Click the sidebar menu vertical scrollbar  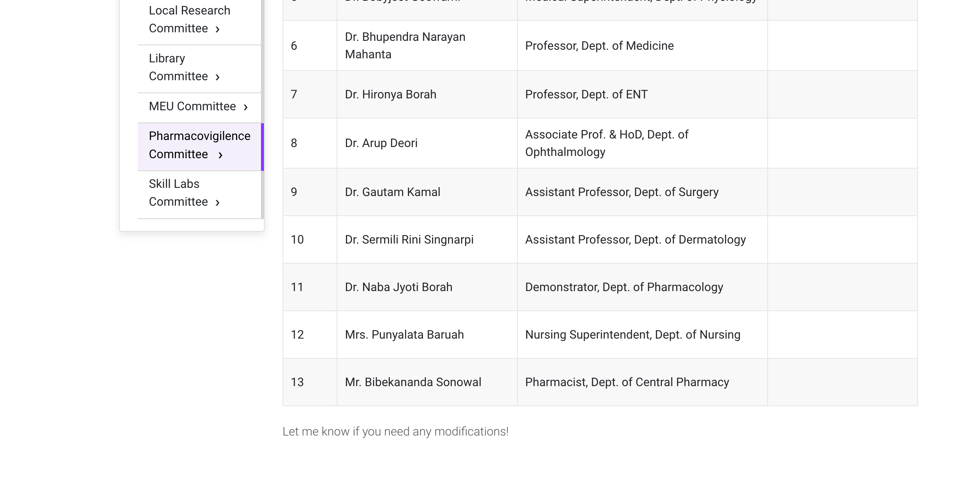click(x=262, y=76)
